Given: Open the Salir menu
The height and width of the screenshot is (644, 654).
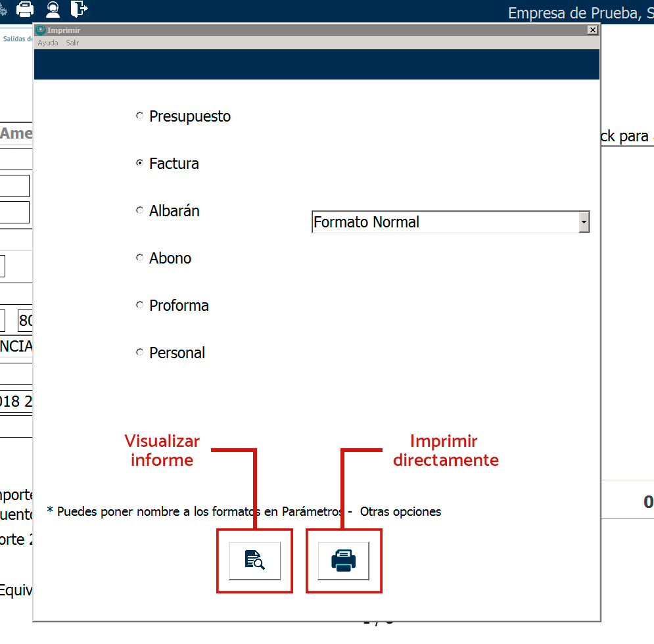Looking at the screenshot, I should coord(72,43).
